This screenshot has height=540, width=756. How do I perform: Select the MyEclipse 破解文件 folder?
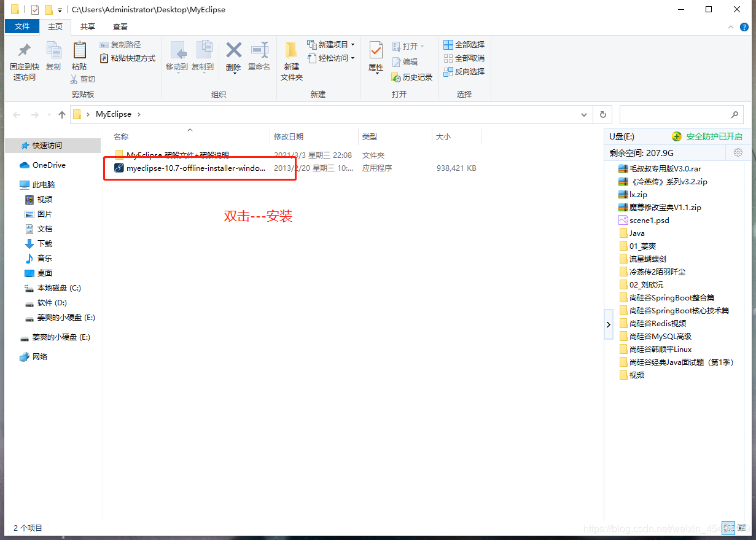(172, 155)
